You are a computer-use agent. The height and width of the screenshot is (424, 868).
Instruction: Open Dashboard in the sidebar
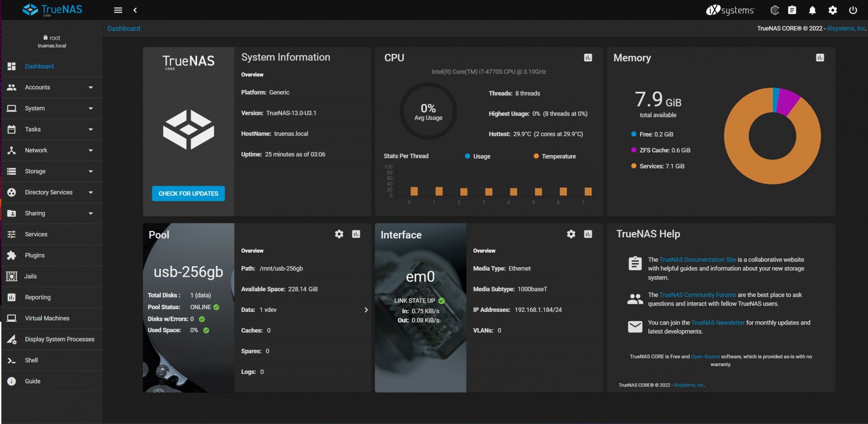click(x=52, y=66)
